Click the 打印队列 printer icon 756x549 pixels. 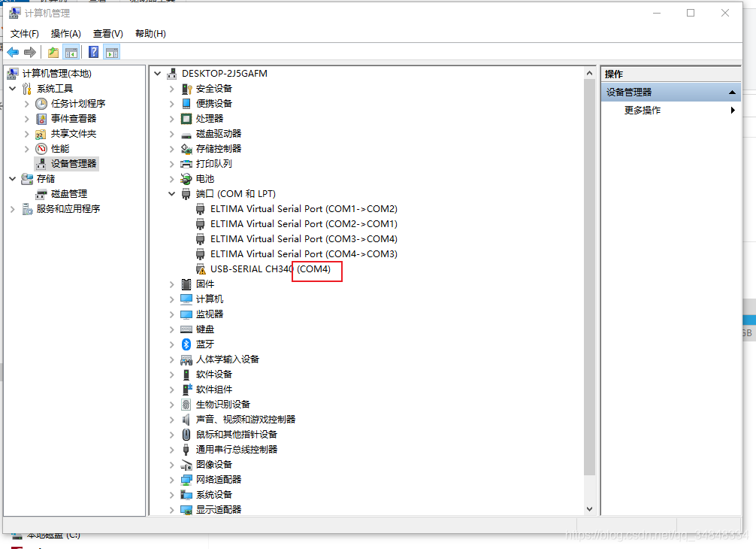pyautogui.click(x=186, y=164)
